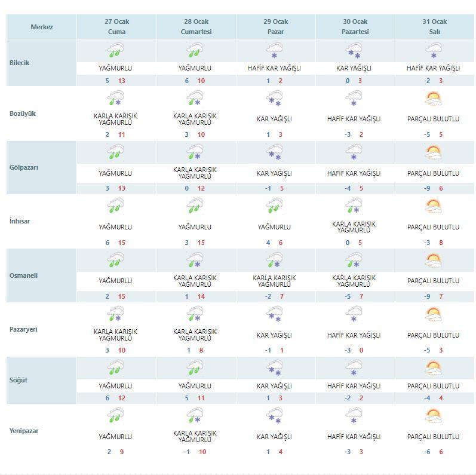This screenshot has height=475, width=476.
Task: Click Osmaneli 27 Ocak max temperature 15
Action: (122, 296)
